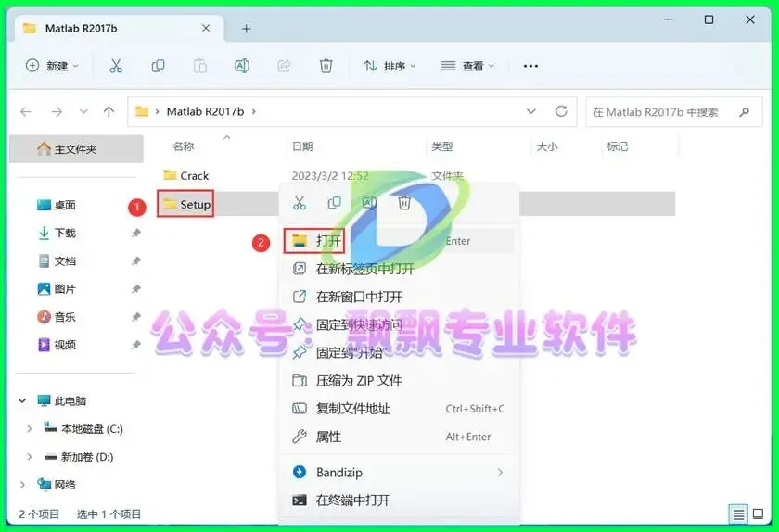
Task: Unpin the 音乐 folder pin icon
Action: click(x=135, y=316)
